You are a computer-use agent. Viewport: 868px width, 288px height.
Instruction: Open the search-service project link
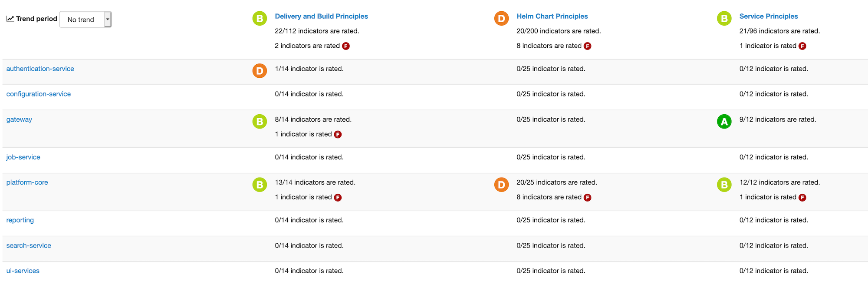tap(29, 245)
